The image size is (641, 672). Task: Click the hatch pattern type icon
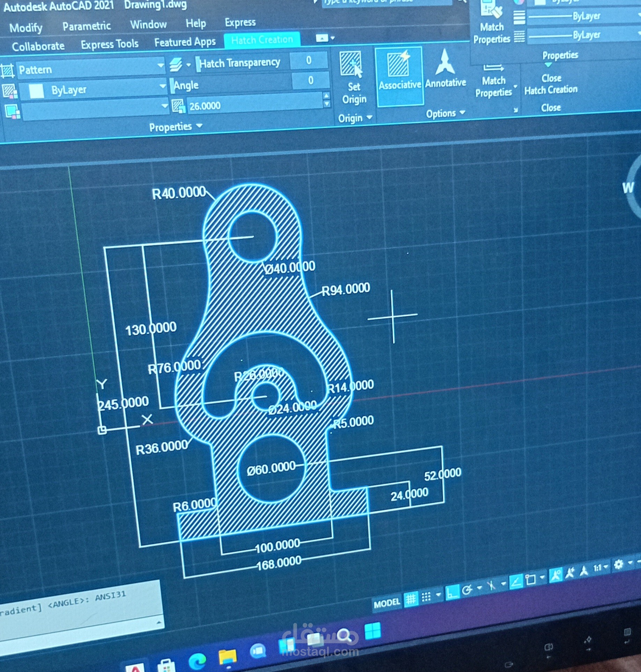[x=7, y=71]
